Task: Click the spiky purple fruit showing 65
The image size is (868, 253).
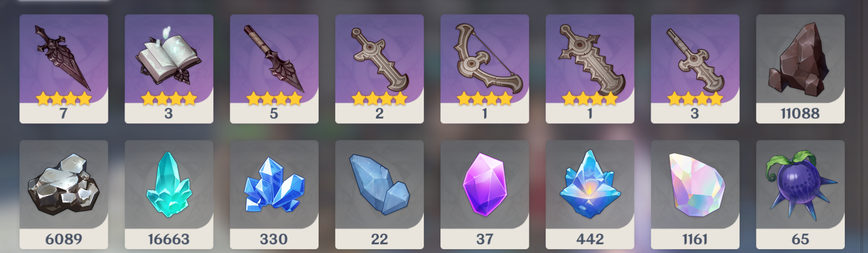Action: pyautogui.click(x=800, y=195)
